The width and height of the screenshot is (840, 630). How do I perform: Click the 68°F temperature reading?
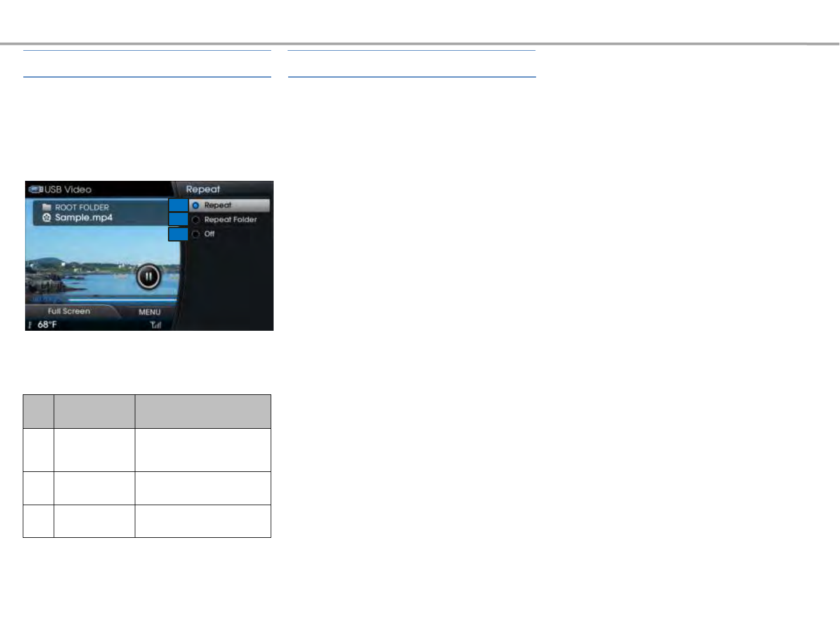tap(47, 324)
